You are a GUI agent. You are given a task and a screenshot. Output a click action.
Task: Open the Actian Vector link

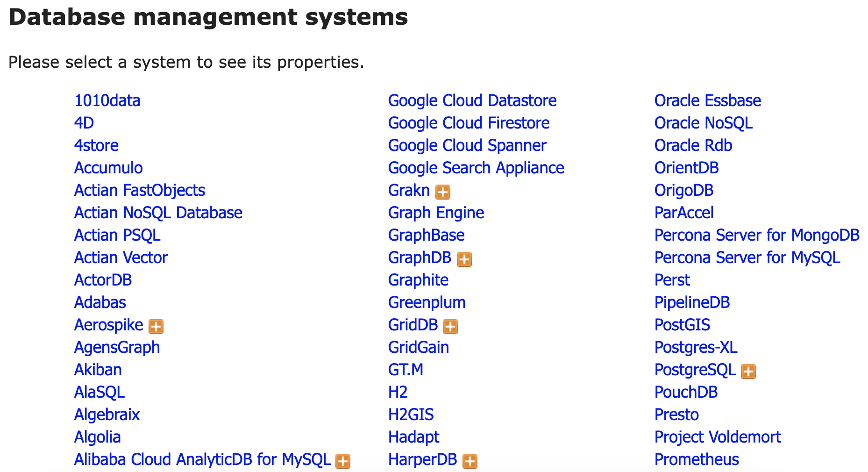(x=121, y=257)
